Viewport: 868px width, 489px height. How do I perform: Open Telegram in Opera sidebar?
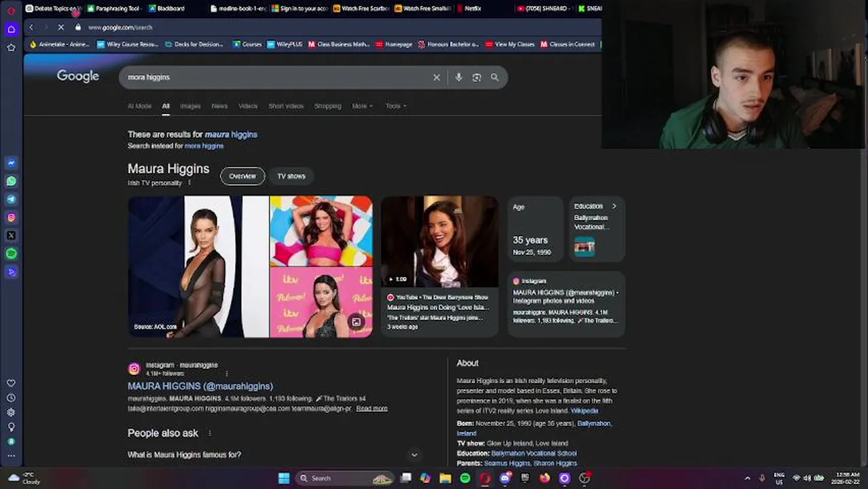pos(11,199)
